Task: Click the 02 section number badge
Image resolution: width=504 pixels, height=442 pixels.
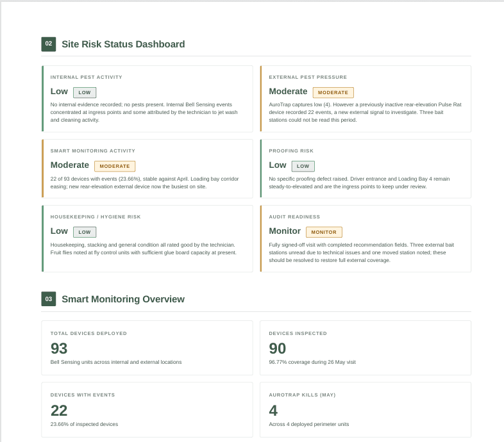Action: coord(49,44)
